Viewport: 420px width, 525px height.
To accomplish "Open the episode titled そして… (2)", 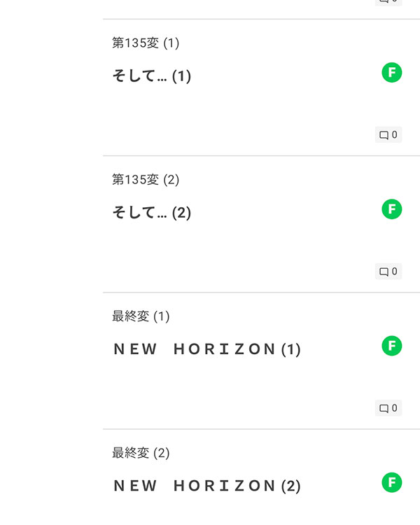I will click(x=151, y=213).
